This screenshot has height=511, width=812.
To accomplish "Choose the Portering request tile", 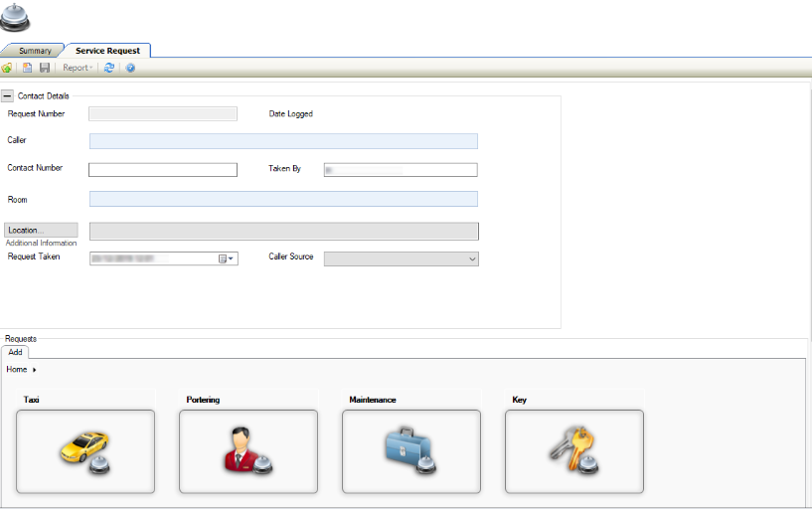I will 248,450.
